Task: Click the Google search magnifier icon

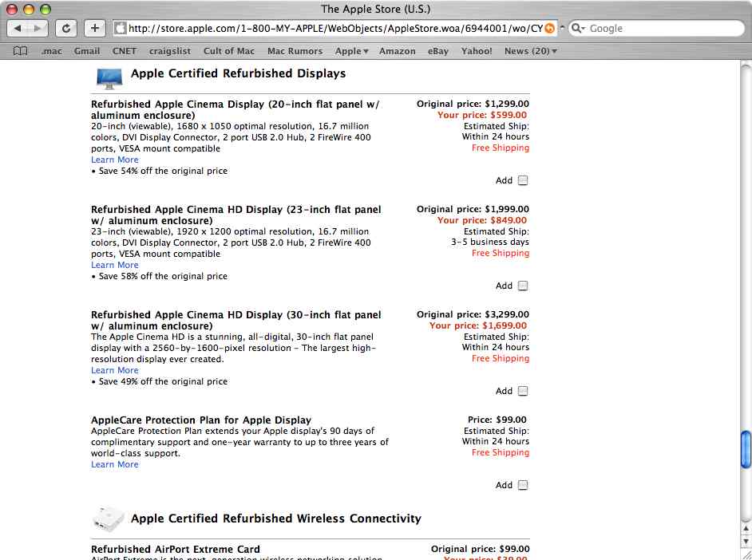Action: tap(577, 28)
